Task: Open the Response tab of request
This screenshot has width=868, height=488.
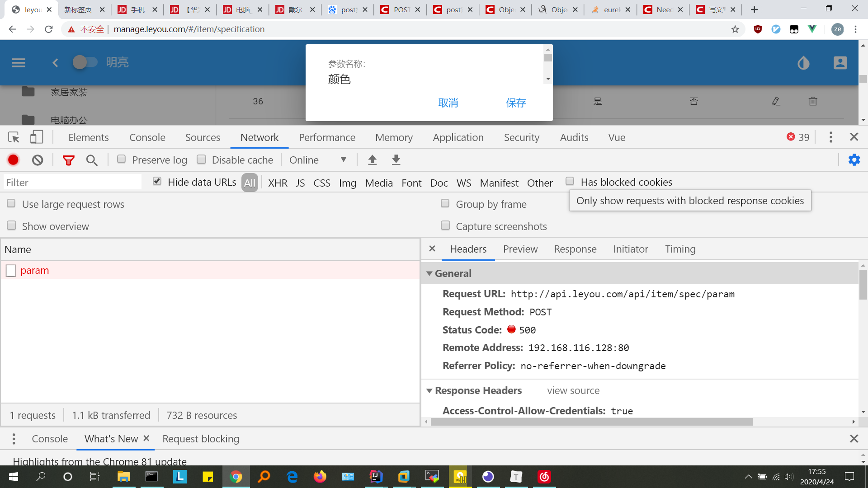Action: click(x=575, y=249)
